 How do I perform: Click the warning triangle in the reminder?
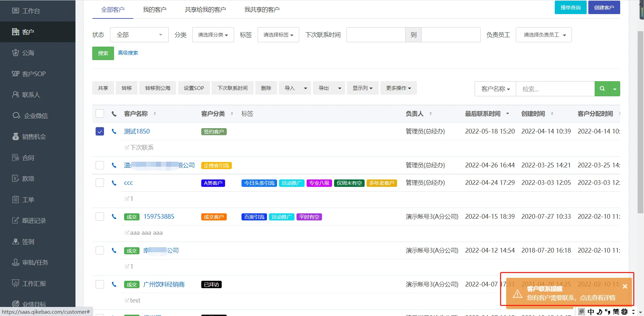518,294
